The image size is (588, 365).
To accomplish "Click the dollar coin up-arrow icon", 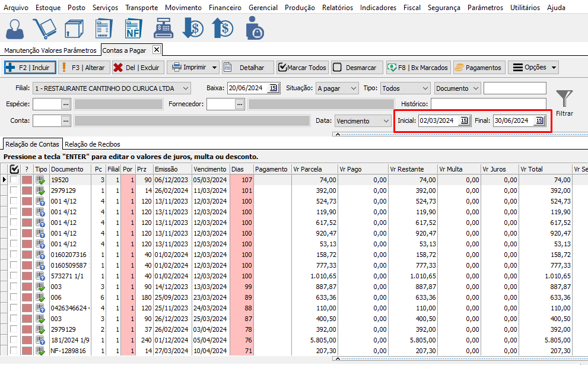I will 223,29.
